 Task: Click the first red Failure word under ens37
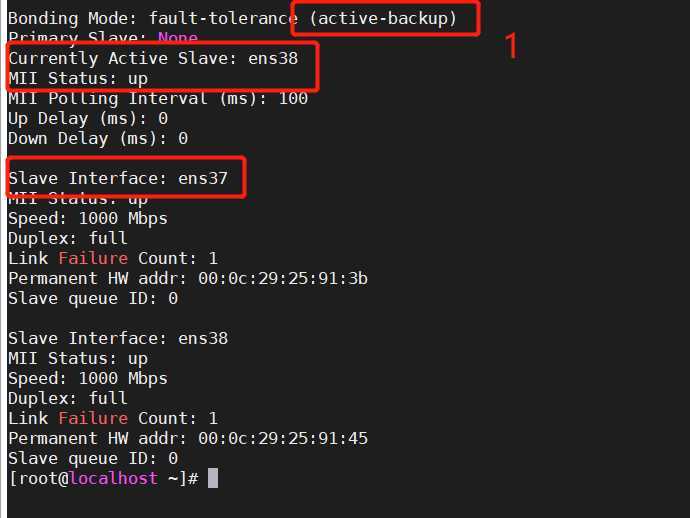point(93,258)
